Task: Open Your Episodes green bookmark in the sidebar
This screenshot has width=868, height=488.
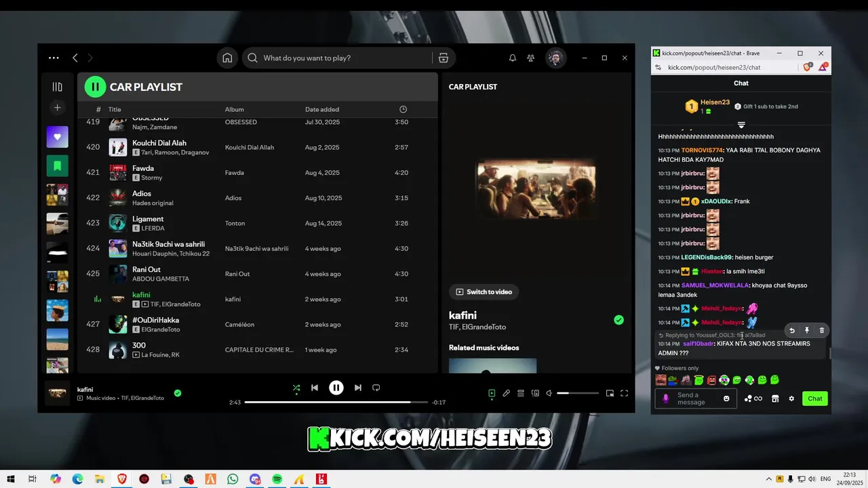Action: [58, 165]
